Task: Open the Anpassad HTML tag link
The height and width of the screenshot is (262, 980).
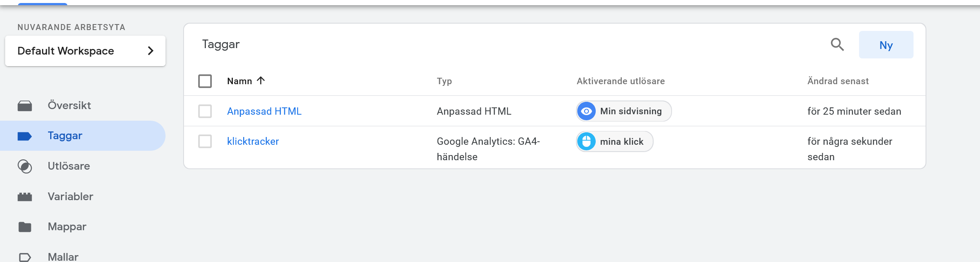Action: click(x=264, y=111)
